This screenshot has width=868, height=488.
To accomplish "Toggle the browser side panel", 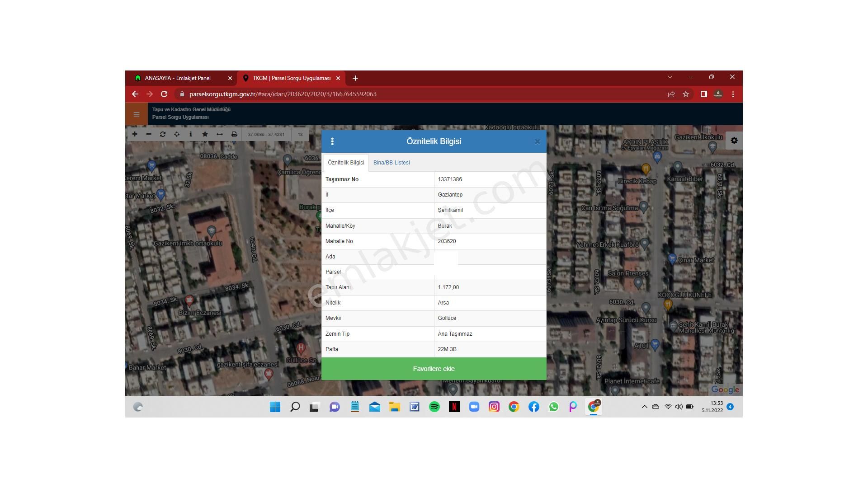I will click(x=703, y=94).
